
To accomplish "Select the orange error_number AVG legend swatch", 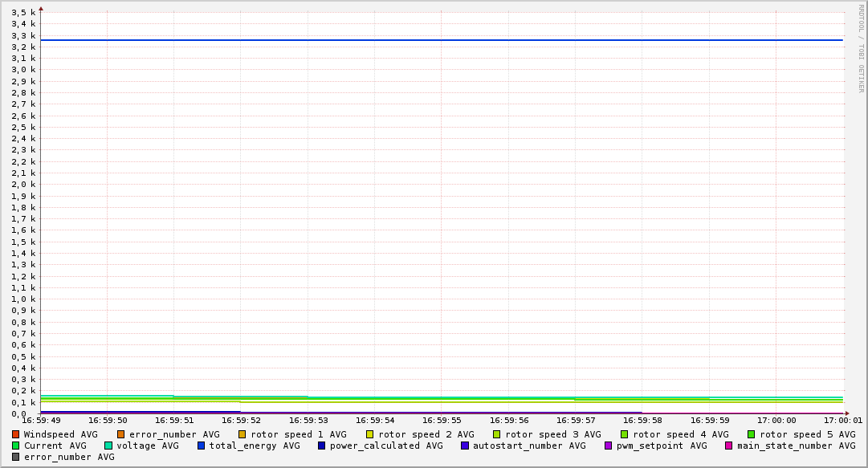I will 121,434.
